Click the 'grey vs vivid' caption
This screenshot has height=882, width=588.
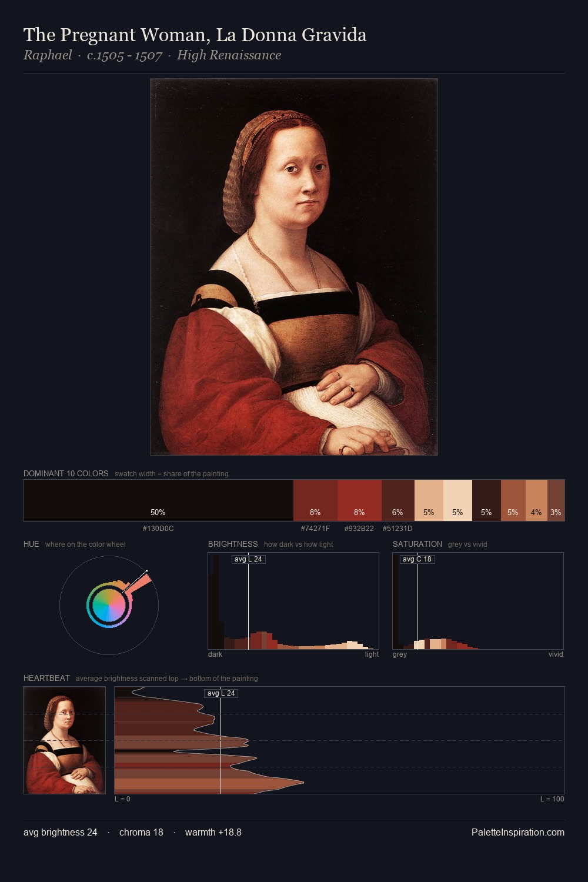pos(467,544)
